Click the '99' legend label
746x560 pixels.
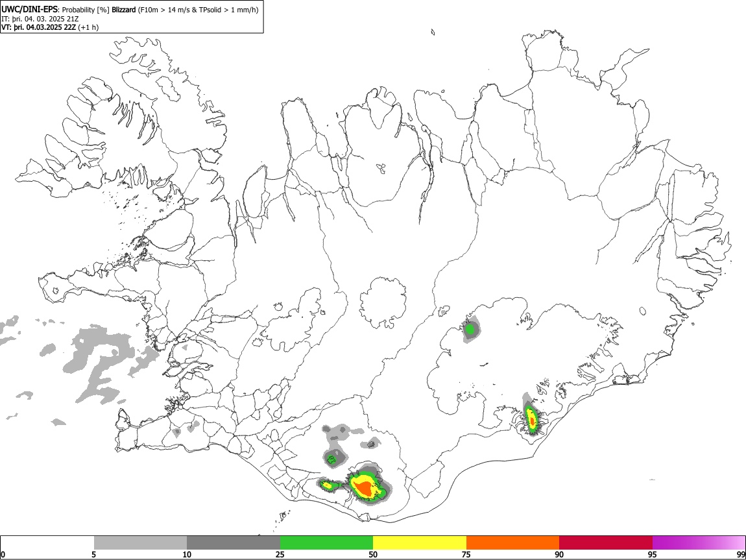click(x=741, y=554)
